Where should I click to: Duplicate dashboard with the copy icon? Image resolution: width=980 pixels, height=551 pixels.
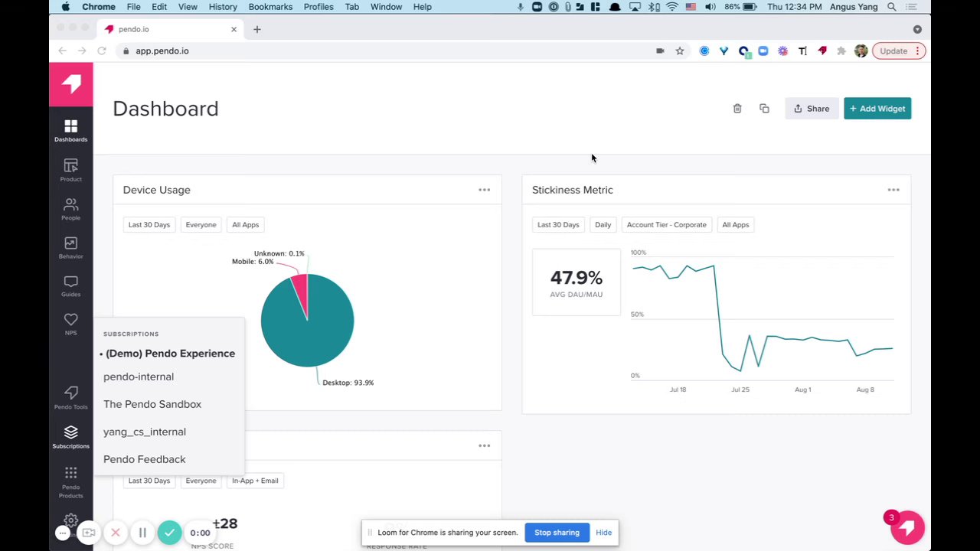764,109
